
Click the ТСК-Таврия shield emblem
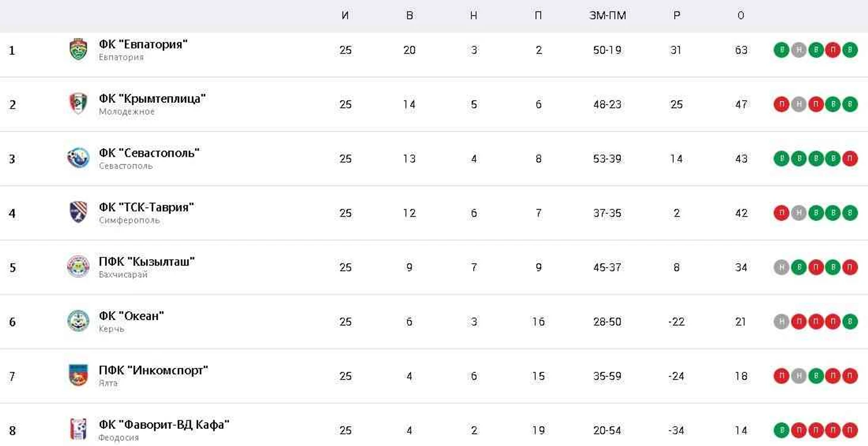click(x=78, y=213)
